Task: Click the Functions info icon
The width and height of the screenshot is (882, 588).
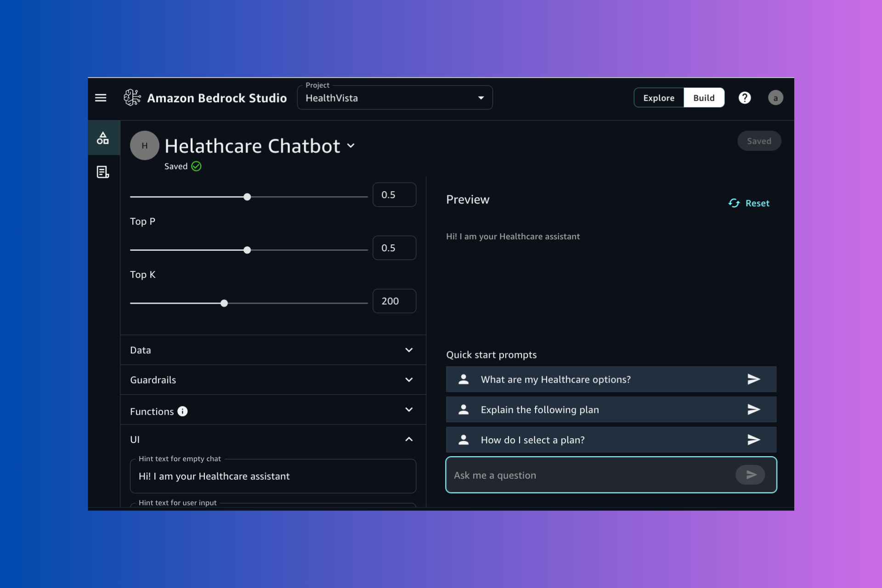Action: pos(182,411)
